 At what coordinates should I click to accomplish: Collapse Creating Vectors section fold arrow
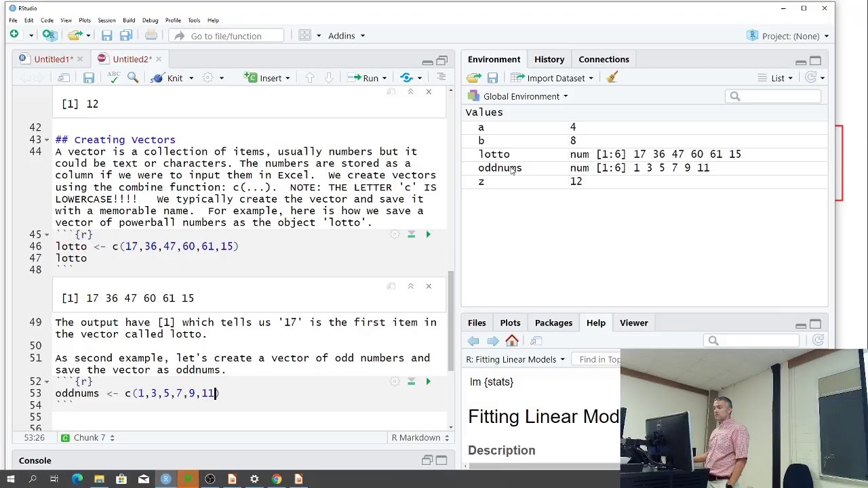pyautogui.click(x=45, y=140)
